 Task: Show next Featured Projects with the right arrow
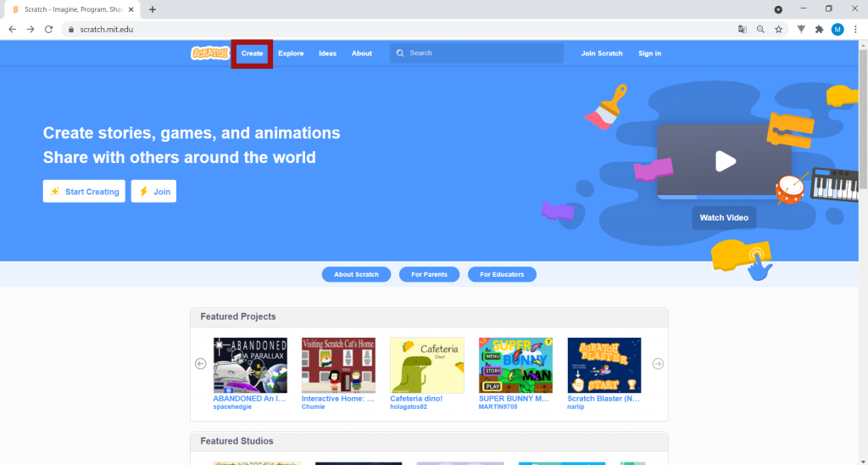(658, 363)
